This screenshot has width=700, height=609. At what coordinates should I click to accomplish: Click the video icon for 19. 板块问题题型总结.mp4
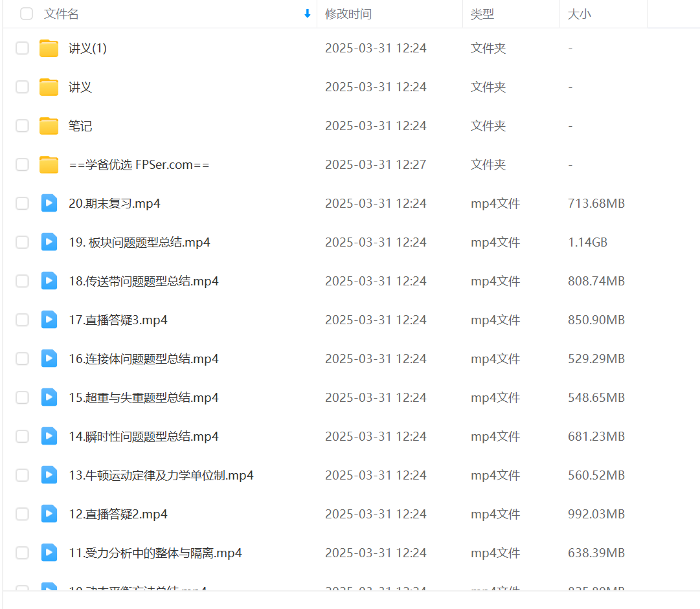click(49, 242)
